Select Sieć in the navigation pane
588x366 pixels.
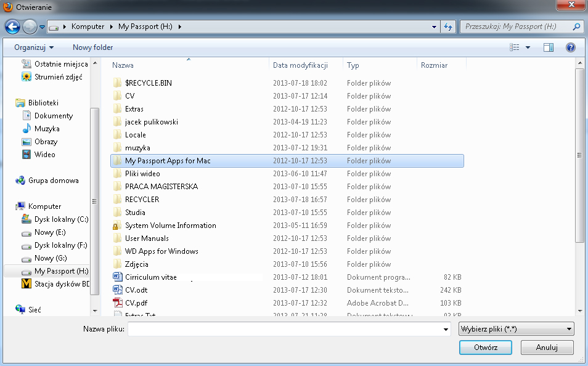(28, 310)
